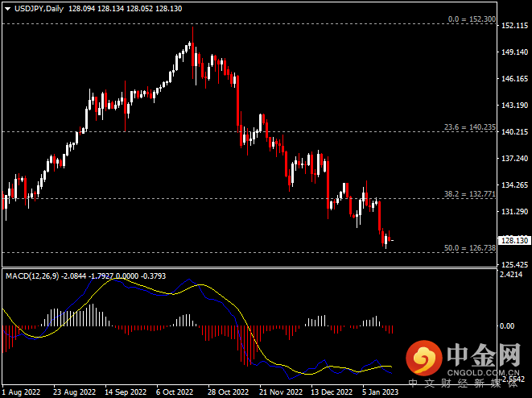Click the 1 Aug 2022 date marker

click(x=22, y=392)
